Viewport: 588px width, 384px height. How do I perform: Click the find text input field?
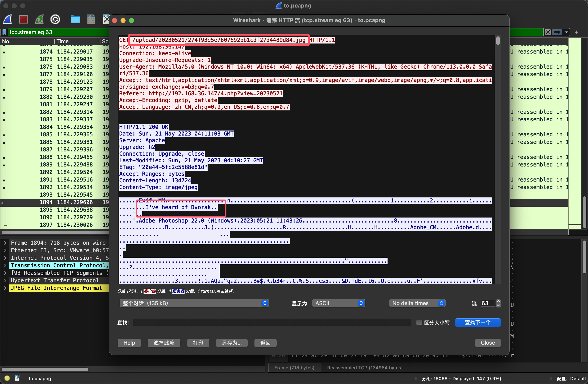272,323
